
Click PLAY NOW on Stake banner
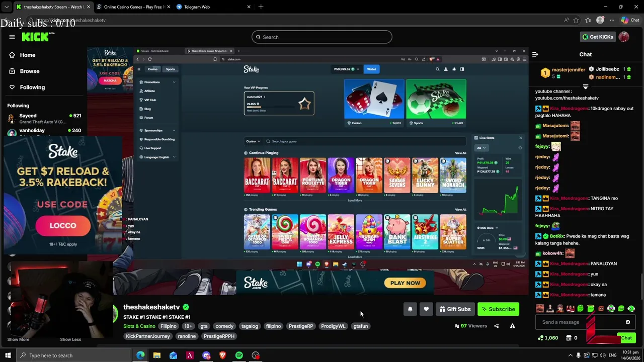pyautogui.click(x=405, y=283)
